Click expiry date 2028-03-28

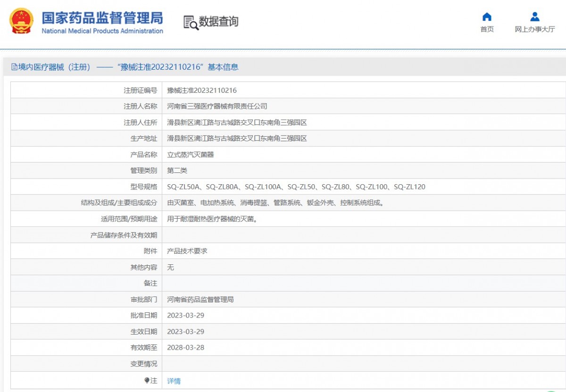pos(186,348)
